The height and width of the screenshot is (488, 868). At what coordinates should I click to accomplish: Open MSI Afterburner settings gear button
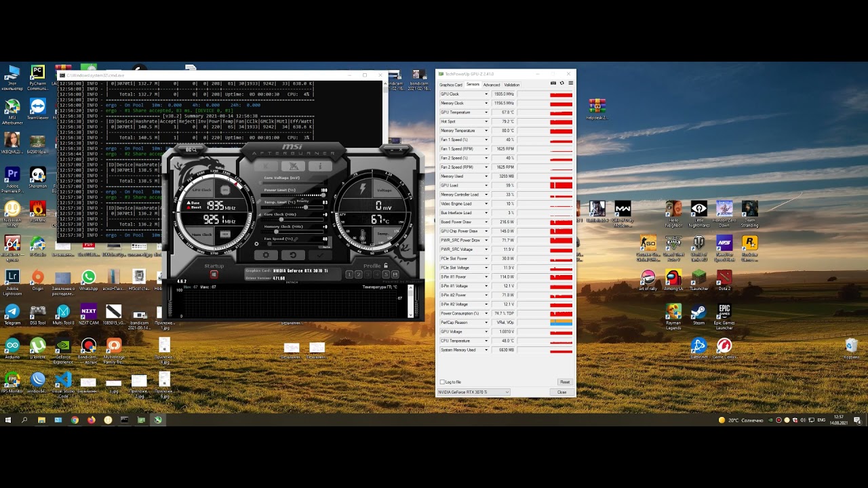click(x=266, y=255)
